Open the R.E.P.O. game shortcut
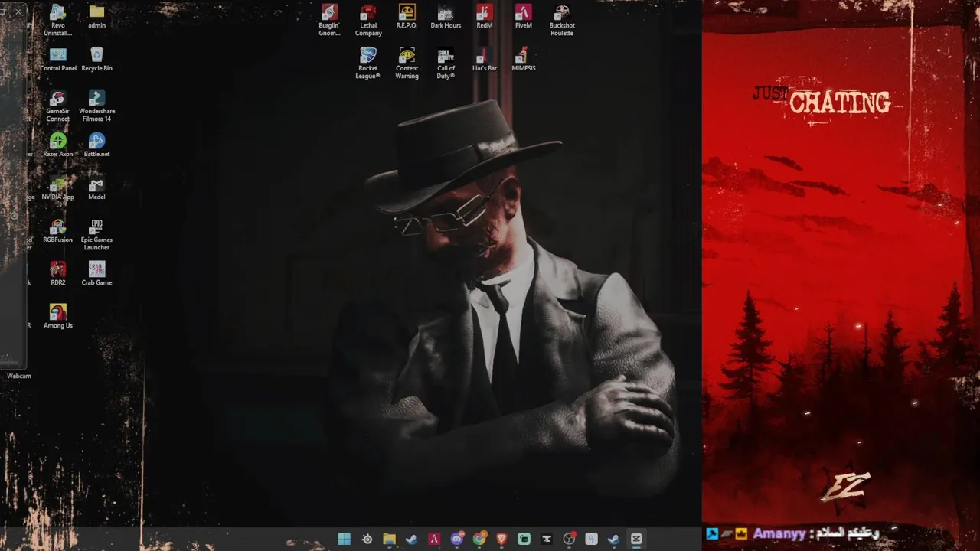The image size is (980, 551). point(407,16)
